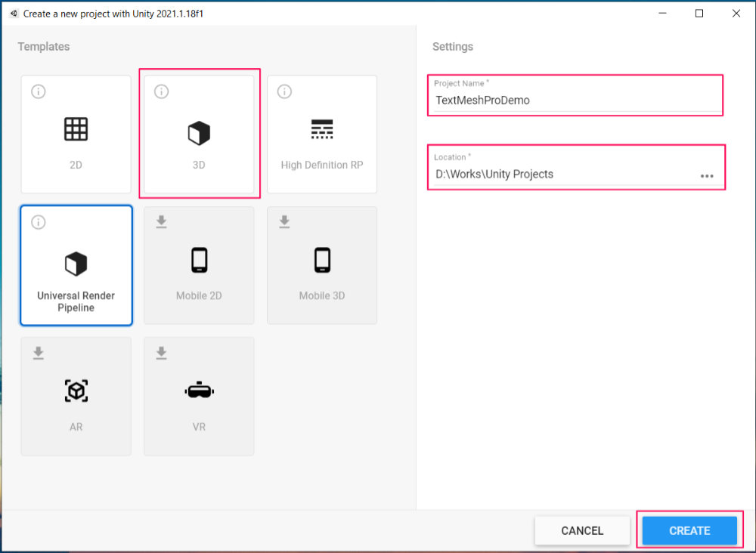Image resolution: width=756 pixels, height=553 pixels.
Task: Click the 2D grid icon
Action: 76,129
